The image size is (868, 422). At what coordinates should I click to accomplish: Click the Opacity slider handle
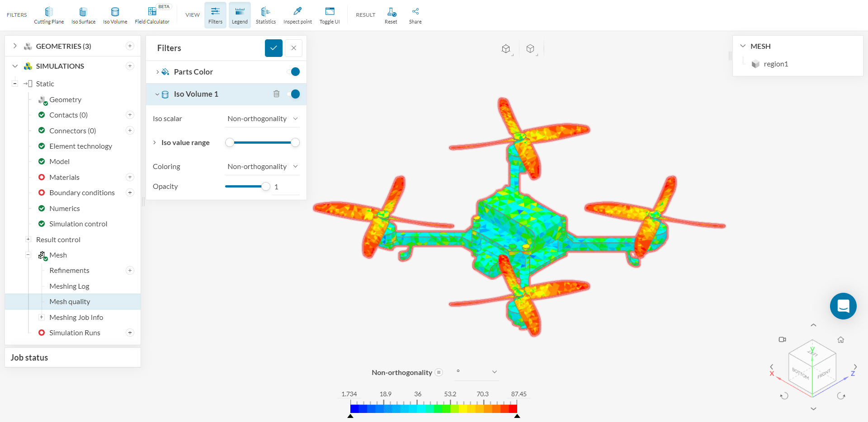[266, 187]
